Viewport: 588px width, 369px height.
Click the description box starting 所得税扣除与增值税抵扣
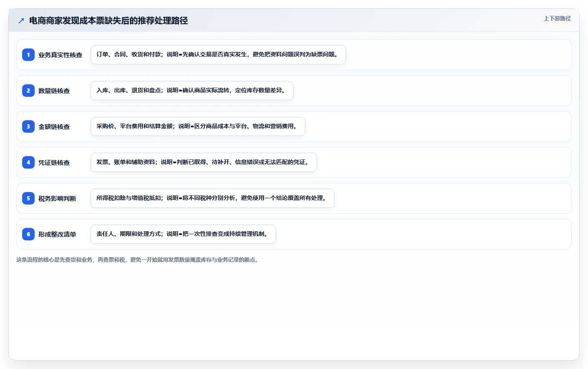213,198
